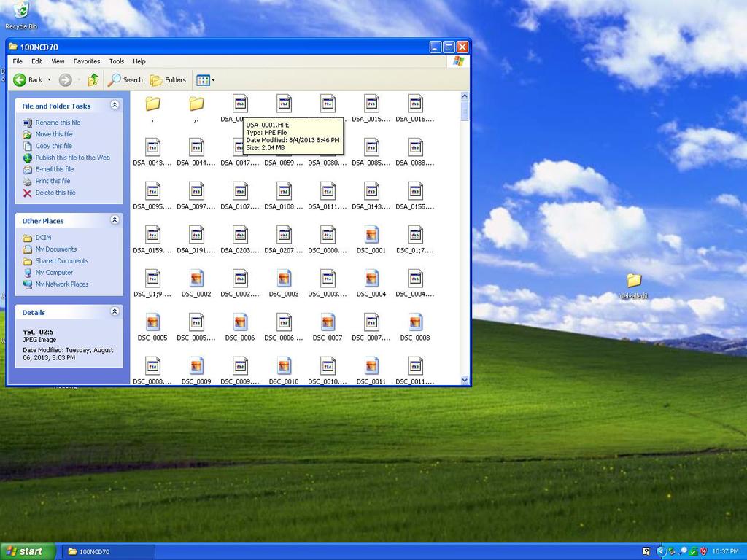Select the DSA_0016 file icon

pyautogui.click(x=415, y=104)
